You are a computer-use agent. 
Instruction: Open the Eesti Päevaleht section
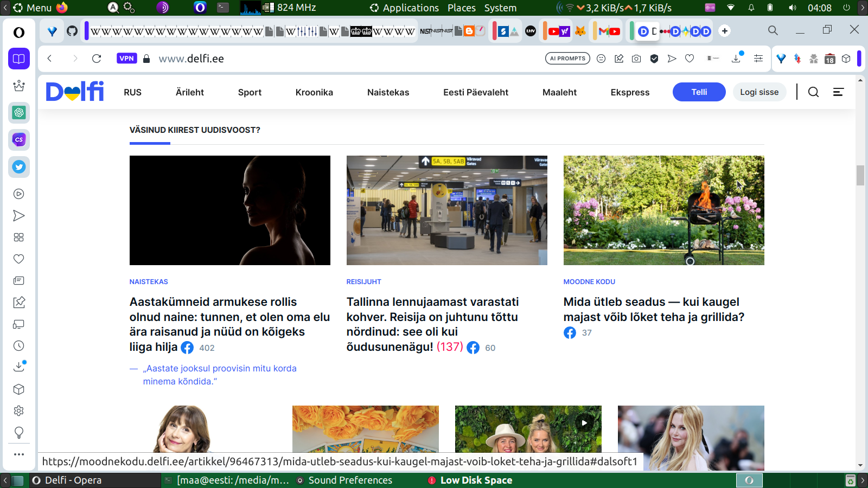coord(476,92)
